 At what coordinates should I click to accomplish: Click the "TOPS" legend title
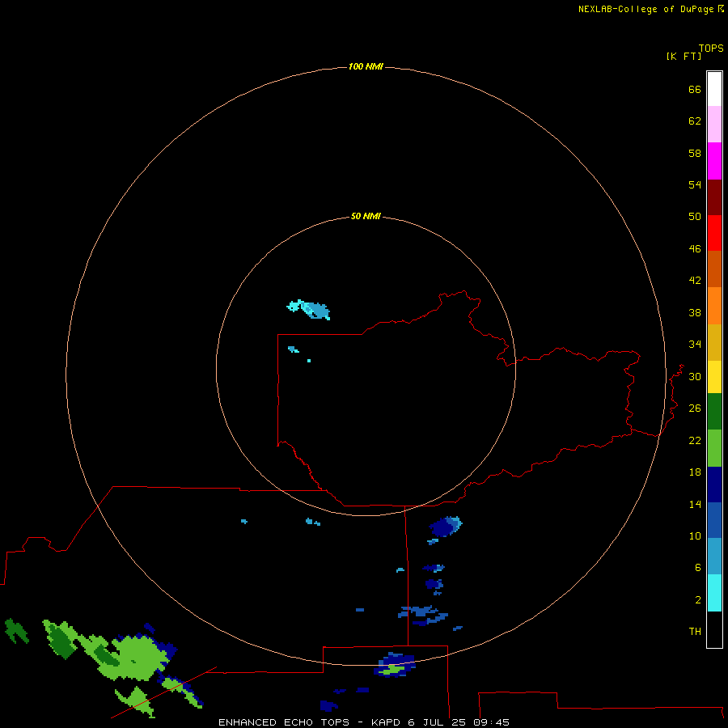[x=711, y=48]
